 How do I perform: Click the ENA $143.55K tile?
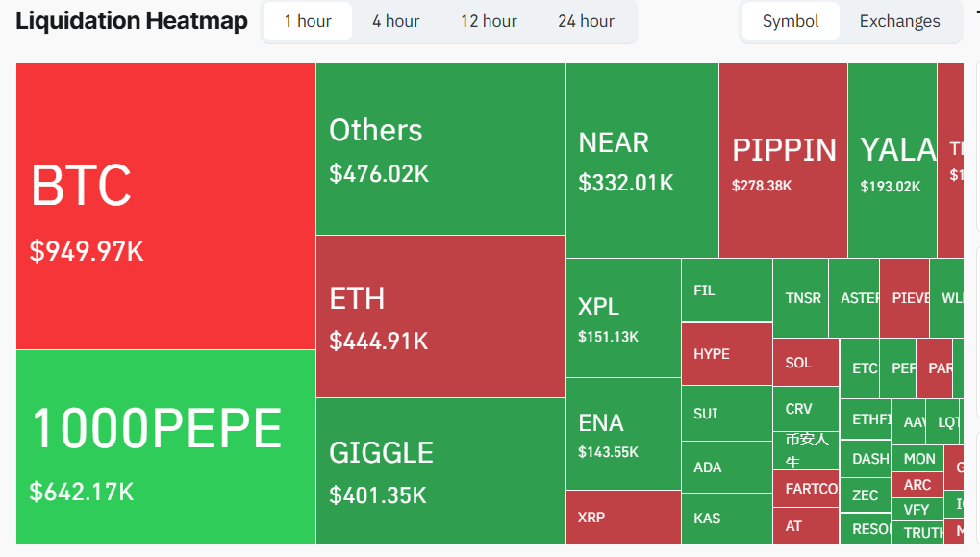[622, 434]
